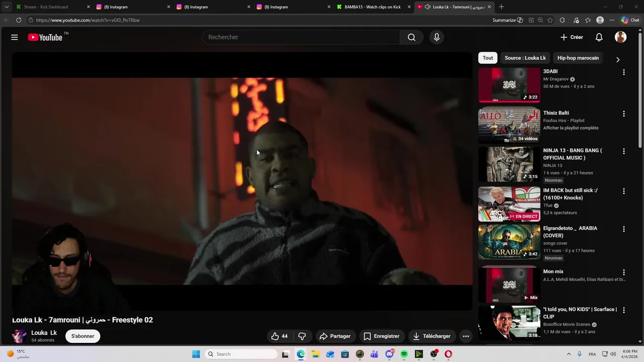
Task: Open the Tfue live stream thumbnail
Action: (x=509, y=204)
